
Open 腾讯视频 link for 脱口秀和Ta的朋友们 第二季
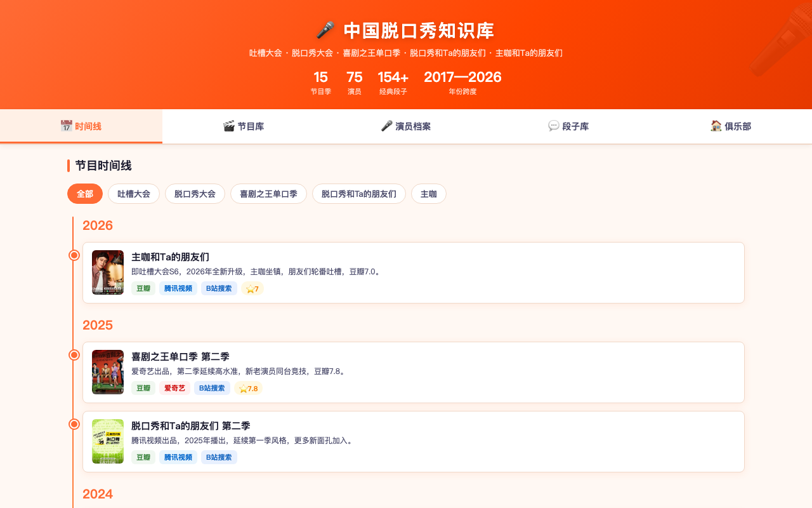pos(178,457)
